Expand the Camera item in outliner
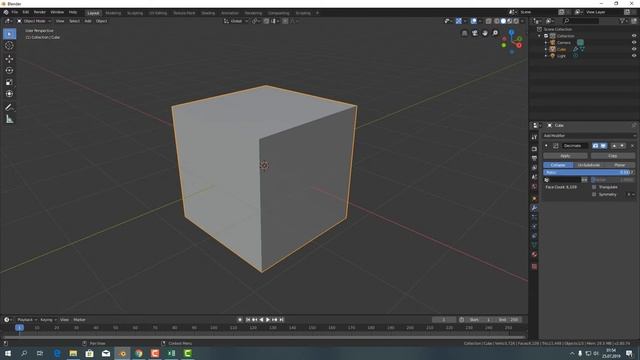 click(x=546, y=42)
